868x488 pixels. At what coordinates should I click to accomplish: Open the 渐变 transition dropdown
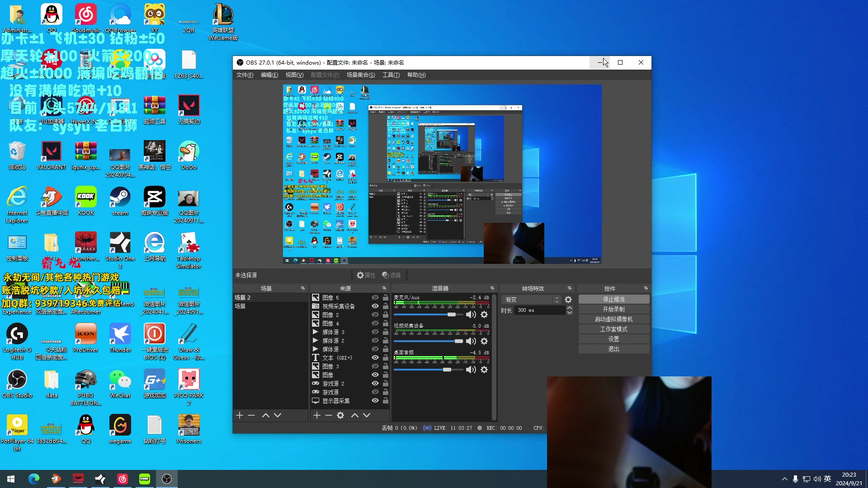pyautogui.click(x=532, y=300)
